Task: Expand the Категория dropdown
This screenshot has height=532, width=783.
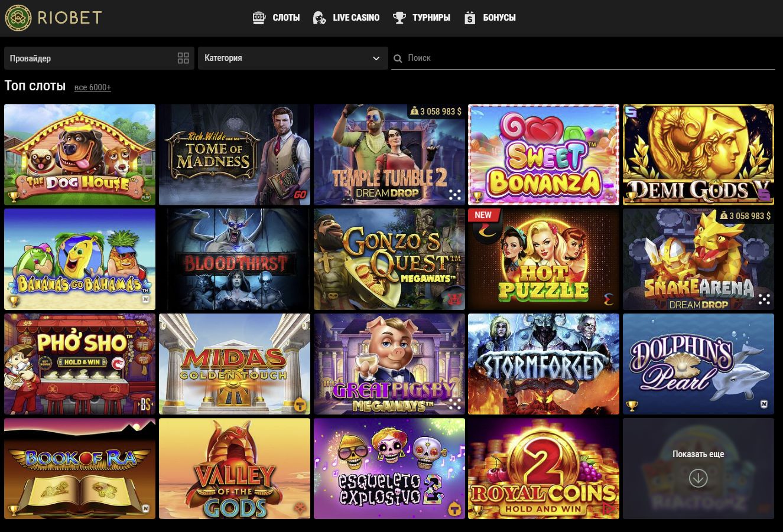Action: [x=293, y=58]
